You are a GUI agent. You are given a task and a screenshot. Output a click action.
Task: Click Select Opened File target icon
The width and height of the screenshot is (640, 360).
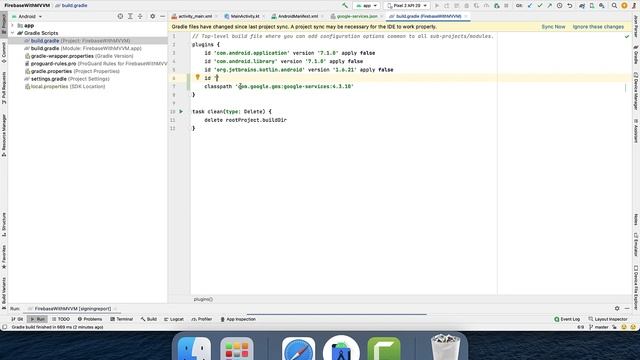click(x=120, y=16)
